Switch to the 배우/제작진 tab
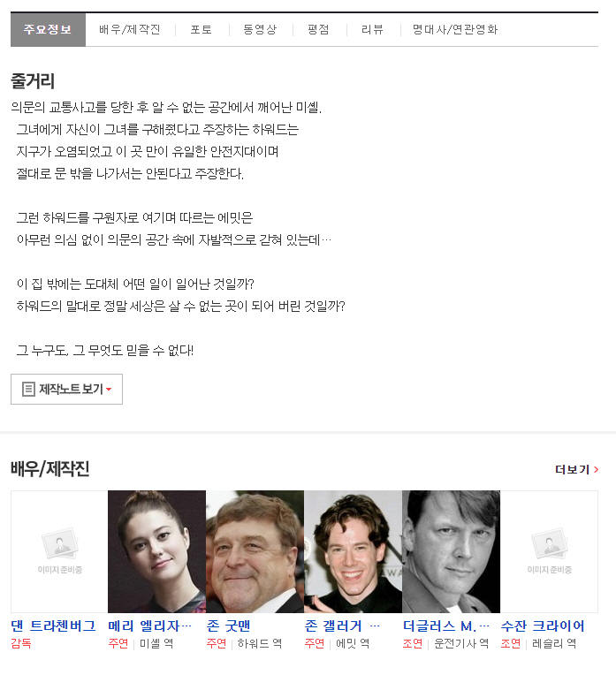The width and height of the screenshot is (616, 675). pyautogui.click(x=130, y=30)
